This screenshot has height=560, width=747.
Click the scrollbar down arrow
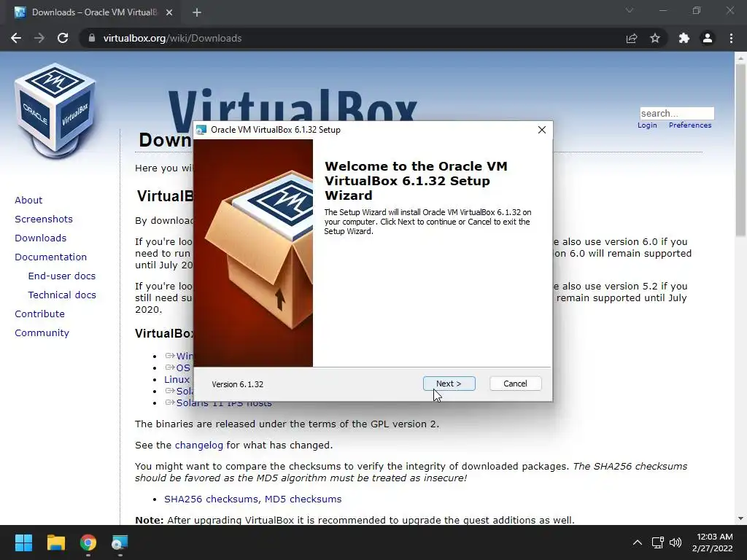tap(740, 518)
